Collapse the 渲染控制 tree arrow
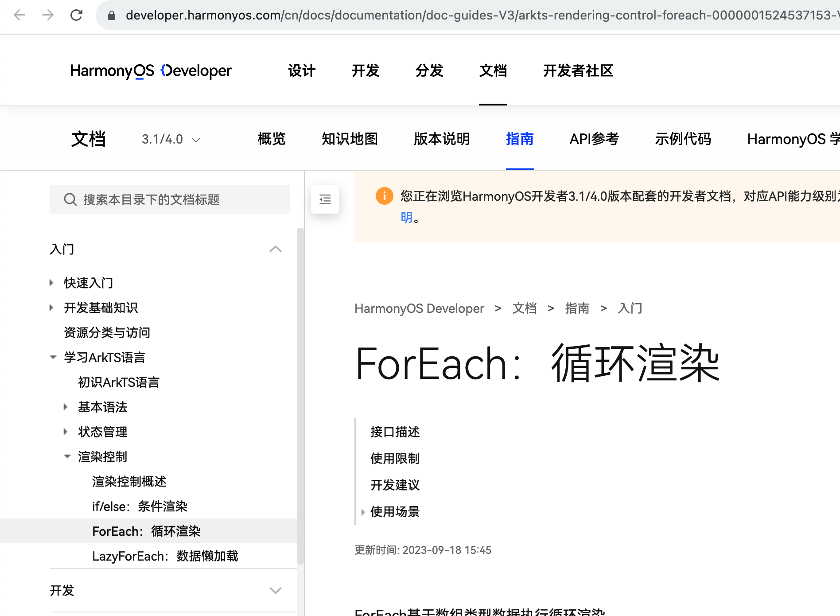 (x=67, y=456)
